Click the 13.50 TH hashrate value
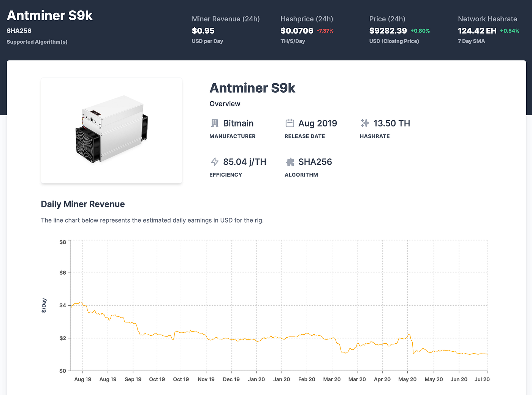 (392, 123)
